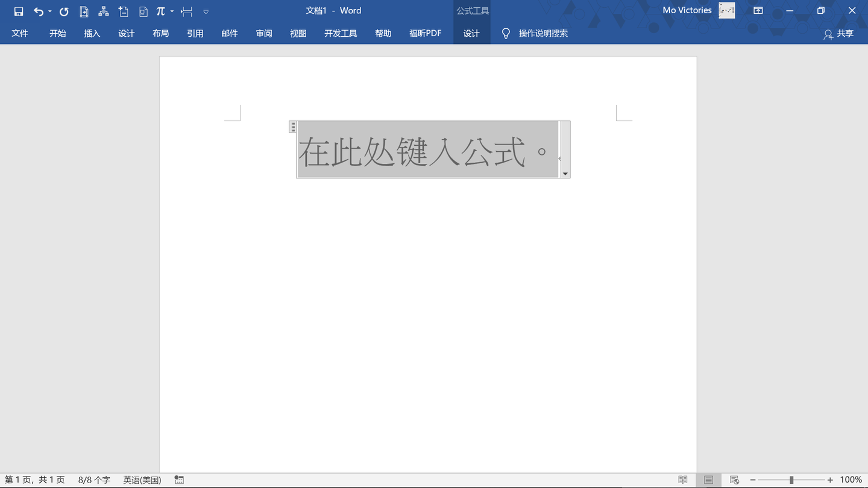The width and height of the screenshot is (868, 488).
Task: Switch to the 视图 View tab
Action: pyautogui.click(x=298, y=33)
